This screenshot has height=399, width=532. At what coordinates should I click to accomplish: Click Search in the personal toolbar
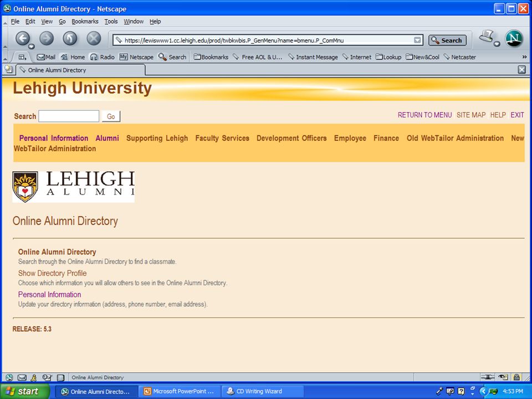pos(172,57)
